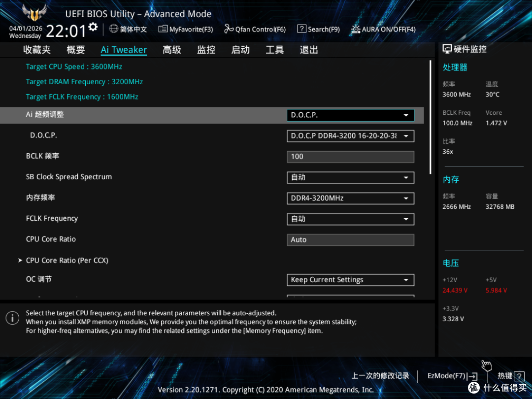Click the CPU Core Ratio Auto field

pyautogui.click(x=351, y=240)
